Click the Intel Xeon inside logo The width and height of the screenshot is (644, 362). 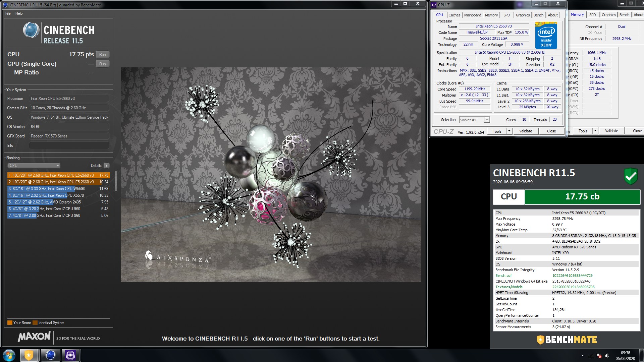546,36
